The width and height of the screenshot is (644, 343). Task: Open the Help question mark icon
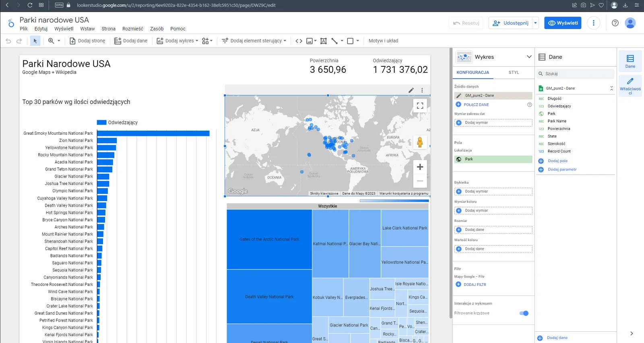tap(615, 23)
